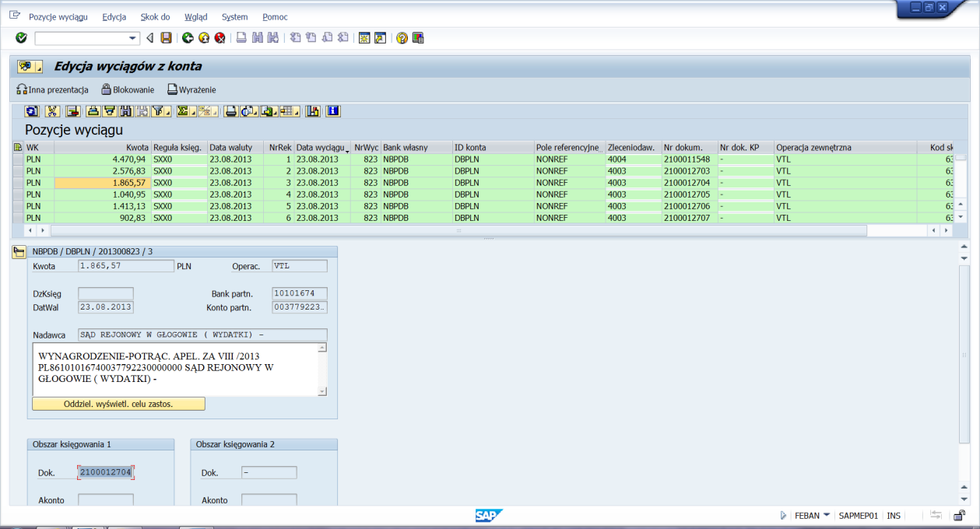Click the table horizontal scrollbar
Viewport: 980px width, 529px height.
tap(458, 230)
